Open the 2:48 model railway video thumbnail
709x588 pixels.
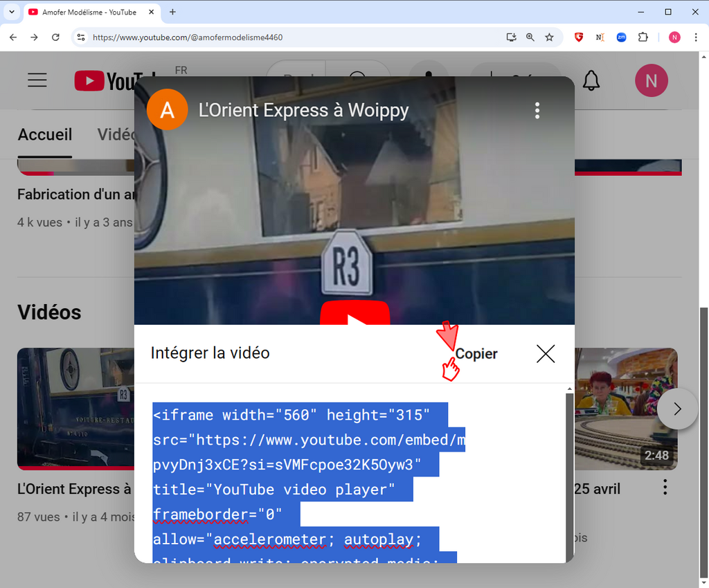[626, 409]
